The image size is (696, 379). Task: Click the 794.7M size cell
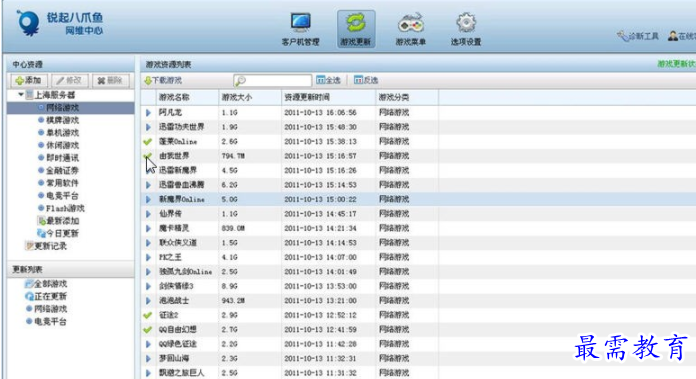(x=233, y=156)
